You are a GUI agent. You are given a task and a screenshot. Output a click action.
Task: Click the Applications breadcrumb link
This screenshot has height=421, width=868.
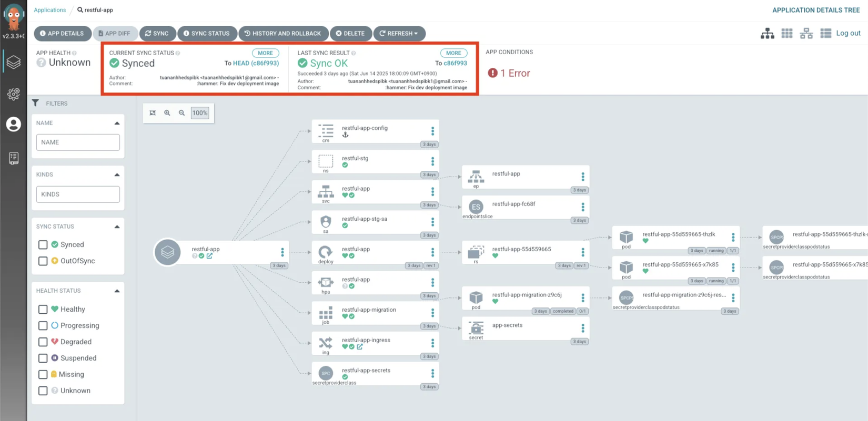coord(50,10)
